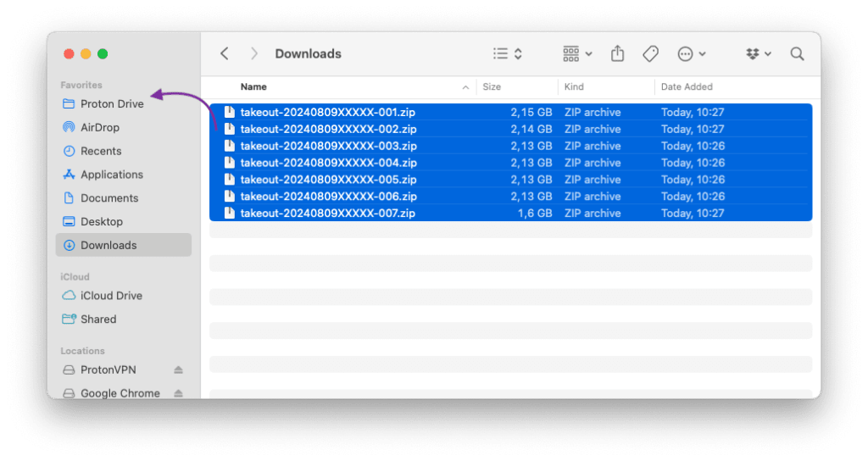Select takeout-20240809XXXXX-002.zip

[x=510, y=129]
